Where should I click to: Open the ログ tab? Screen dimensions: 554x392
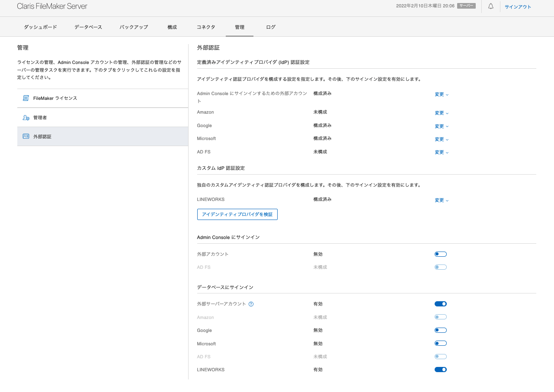click(271, 27)
